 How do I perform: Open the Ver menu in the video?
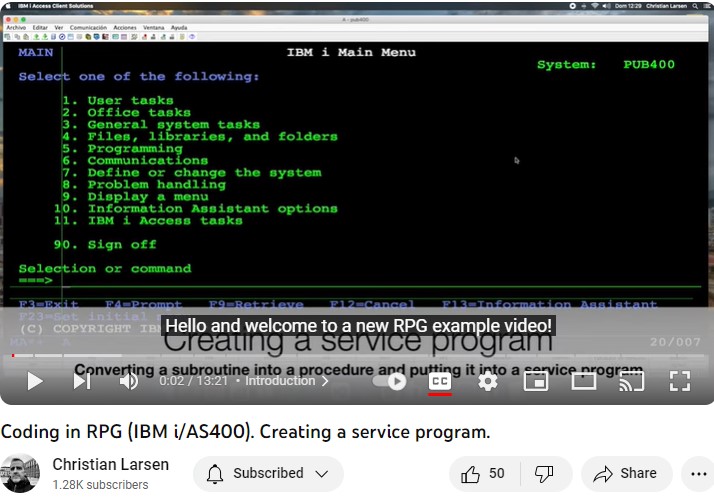point(59,28)
